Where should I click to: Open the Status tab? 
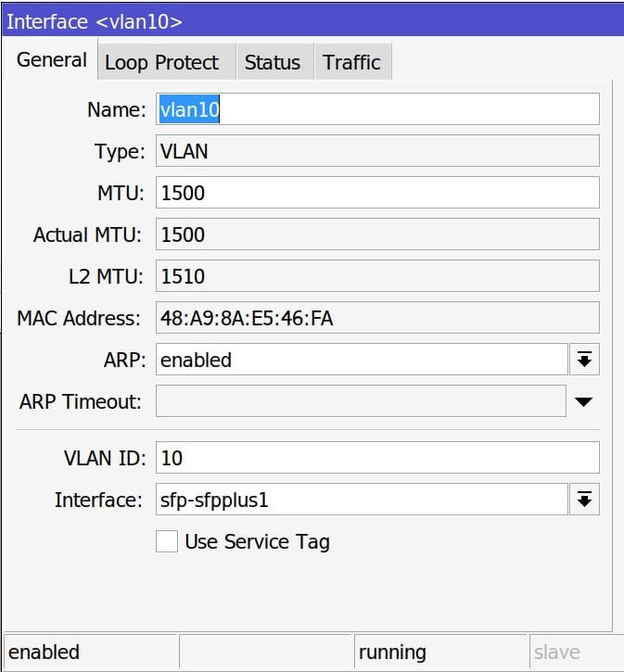pos(273,62)
